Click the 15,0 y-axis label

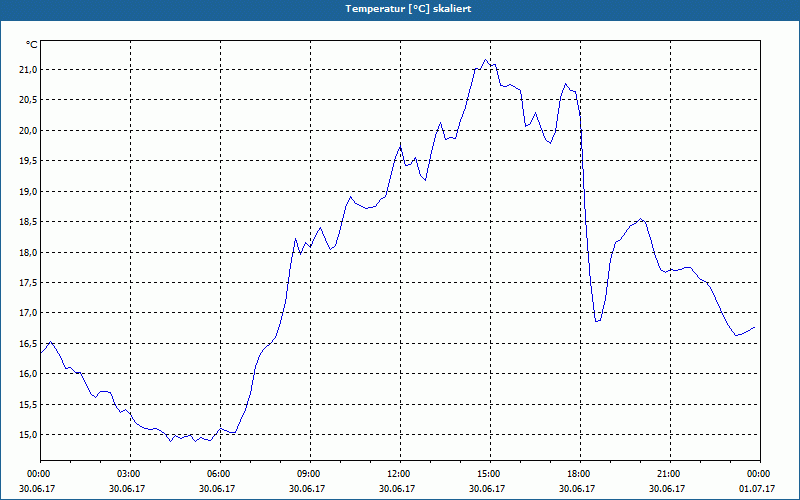coord(28,435)
